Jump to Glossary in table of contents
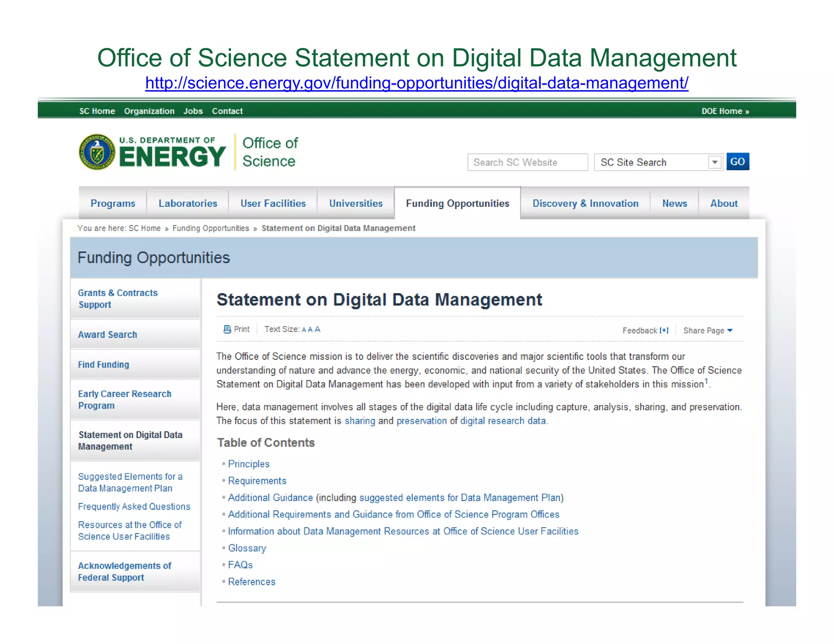This screenshot has width=834, height=644. (247, 548)
